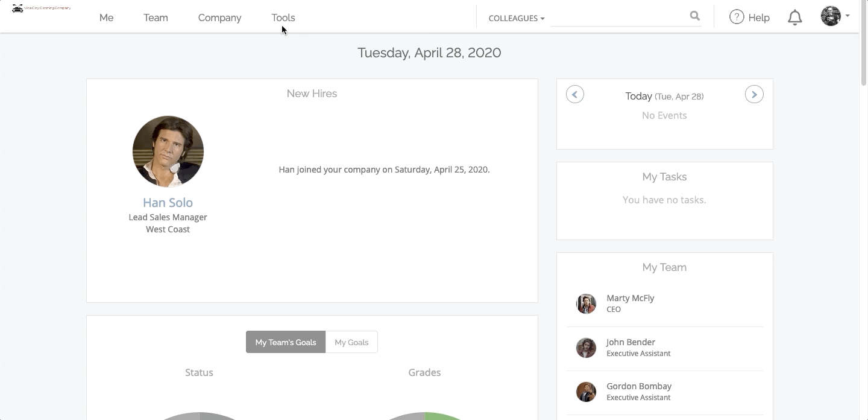Viewport: 868px width, 420px height.
Task: Switch to My Goals view
Action: click(351, 342)
